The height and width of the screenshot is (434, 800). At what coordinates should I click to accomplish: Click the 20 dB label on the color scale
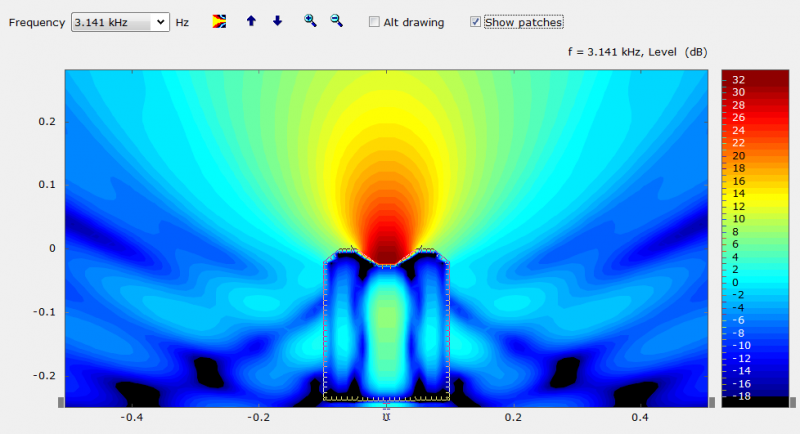pyautogui.click(x=738, y=156)
